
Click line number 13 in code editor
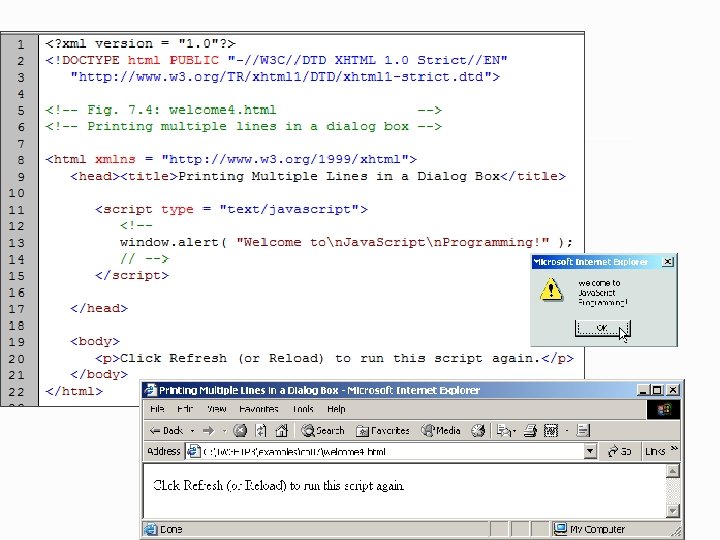pyautogui.click(x=16, y=243)
